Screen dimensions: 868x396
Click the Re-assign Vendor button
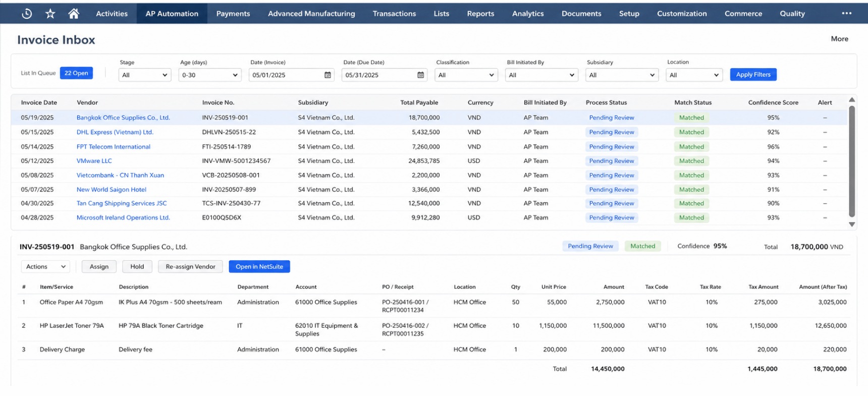(190, 267)
